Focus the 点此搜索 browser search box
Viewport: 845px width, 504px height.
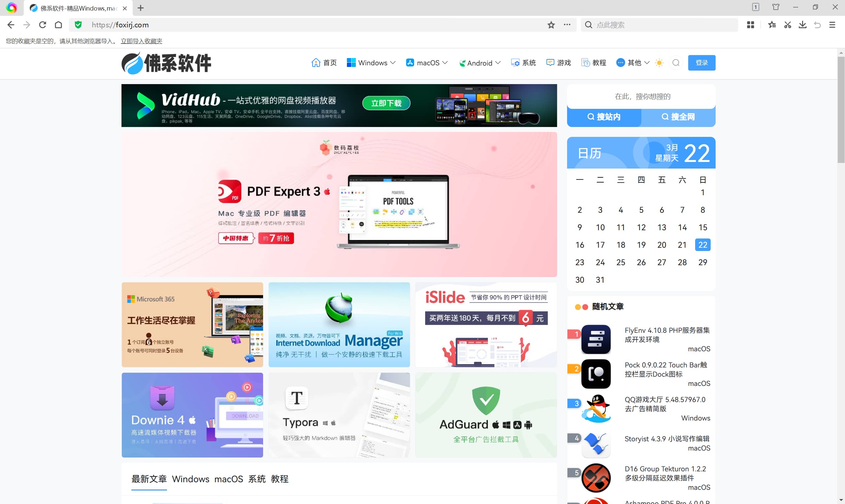(x=659, y=25)
